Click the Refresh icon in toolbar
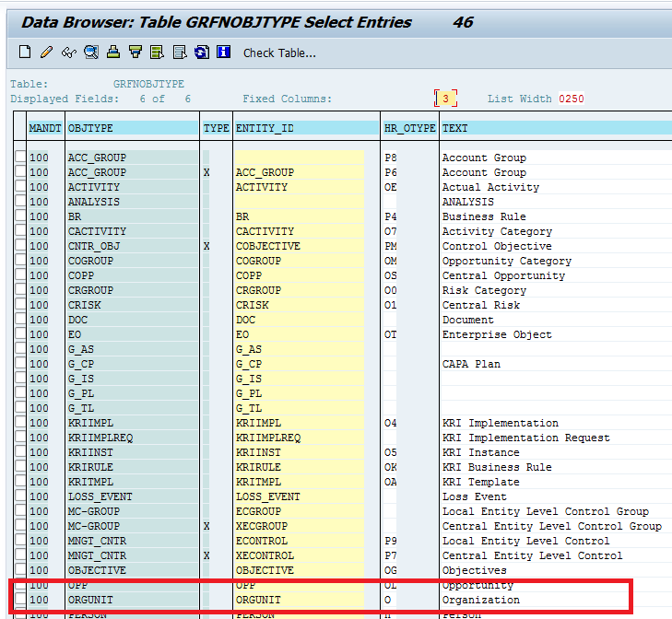This screenshot has width=672, height=619. [x=200, y=53]
